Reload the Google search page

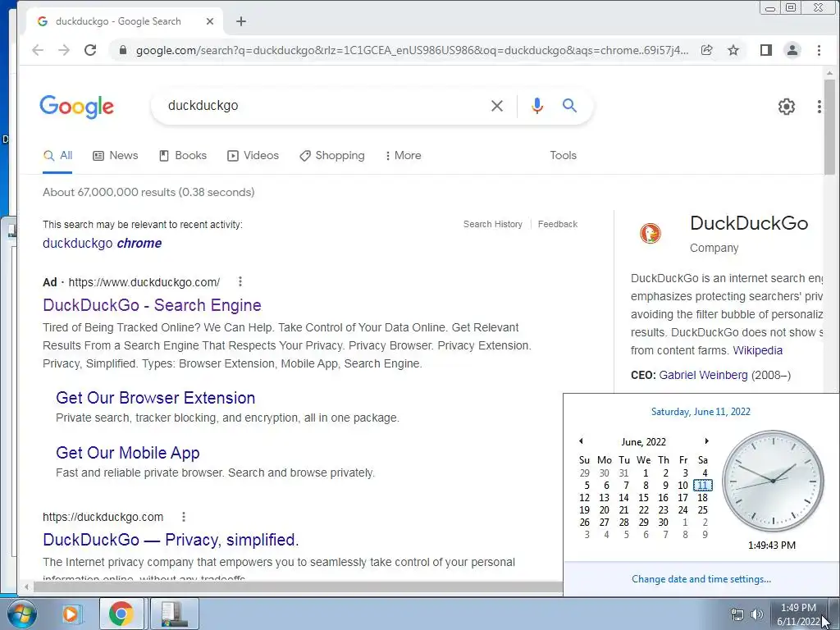(x=90, y=50)
